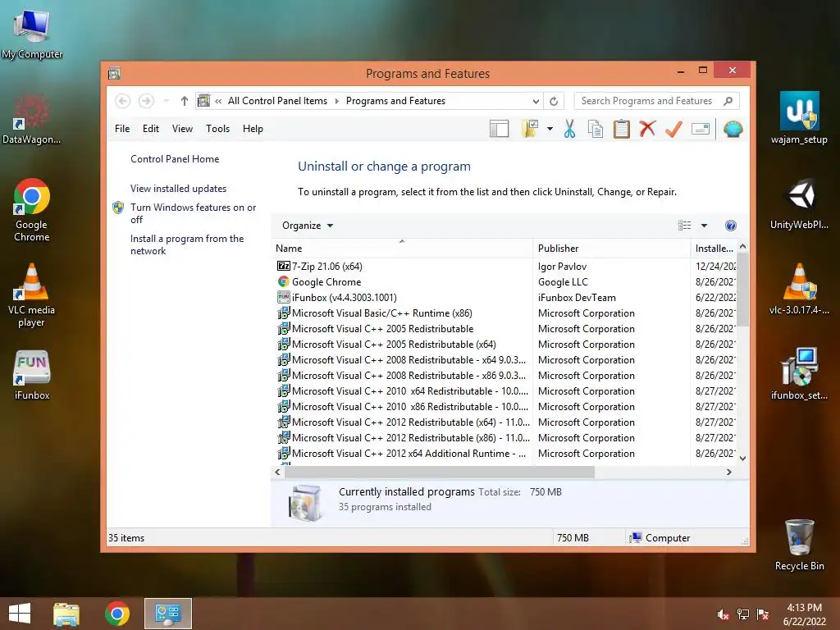840x630 pixels.
Task: Sort by the Installed On column header
Action: click(714, 248)
